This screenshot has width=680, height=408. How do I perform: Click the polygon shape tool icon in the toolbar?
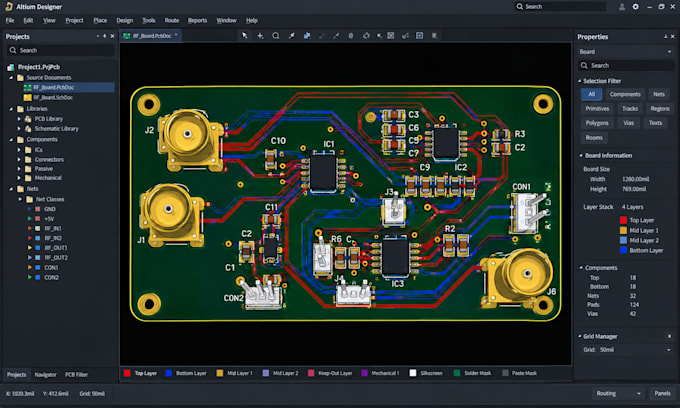tap(366, 36)
